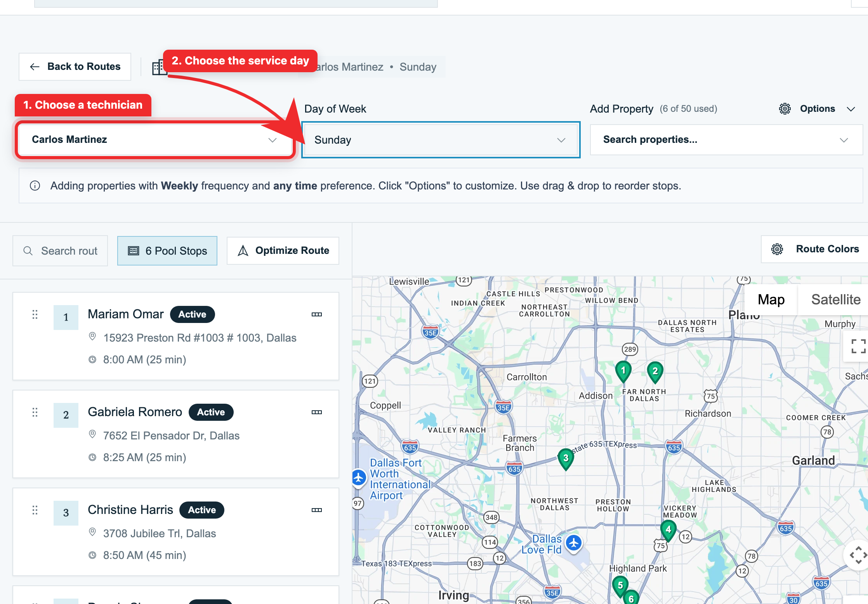
Task: Focus the Search route input field
Action: click(x=60, y=251)
